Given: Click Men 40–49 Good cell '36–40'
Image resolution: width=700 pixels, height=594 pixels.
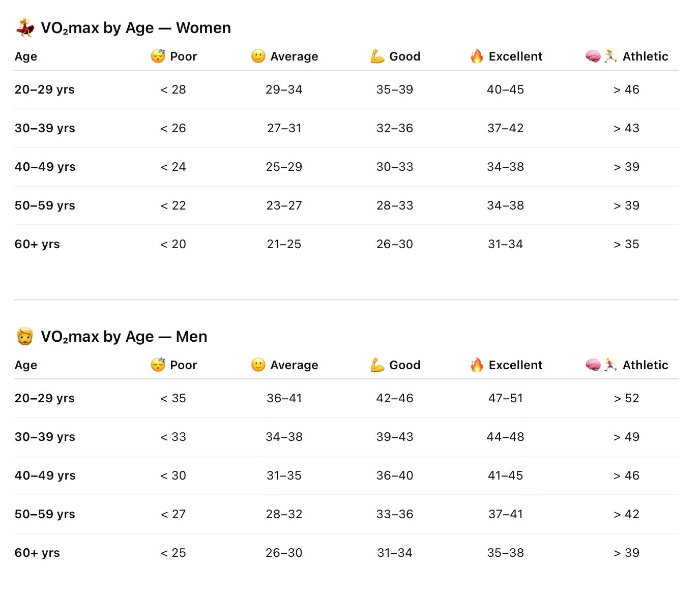Looking at the screenshot, I should 395,476.
